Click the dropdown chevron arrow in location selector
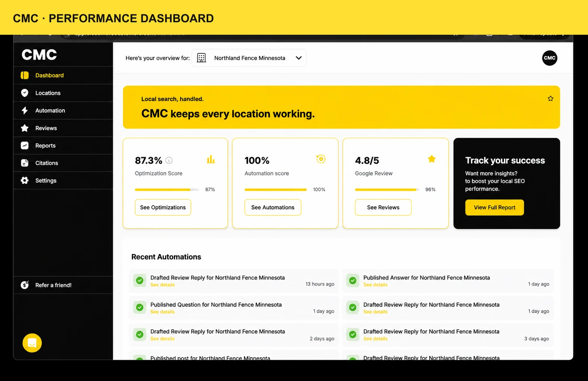588x381 pixels. tap(298, 58)
